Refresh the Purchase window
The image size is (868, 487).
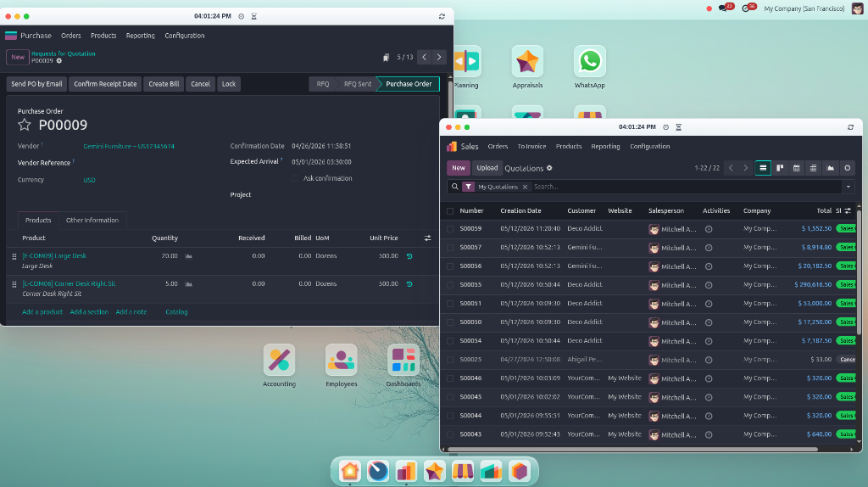pyautogui.click(x=442, y=16)
